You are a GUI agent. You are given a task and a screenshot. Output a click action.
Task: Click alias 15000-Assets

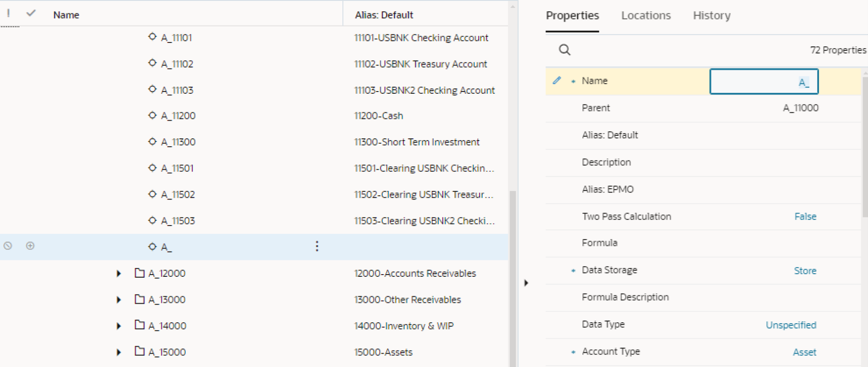[x=383, y=352]
